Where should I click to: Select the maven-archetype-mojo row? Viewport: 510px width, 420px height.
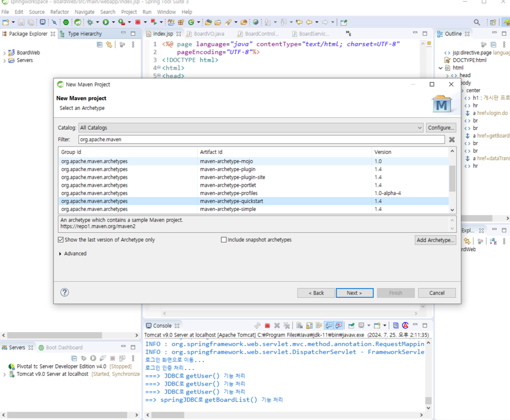(x=254, y=161)
